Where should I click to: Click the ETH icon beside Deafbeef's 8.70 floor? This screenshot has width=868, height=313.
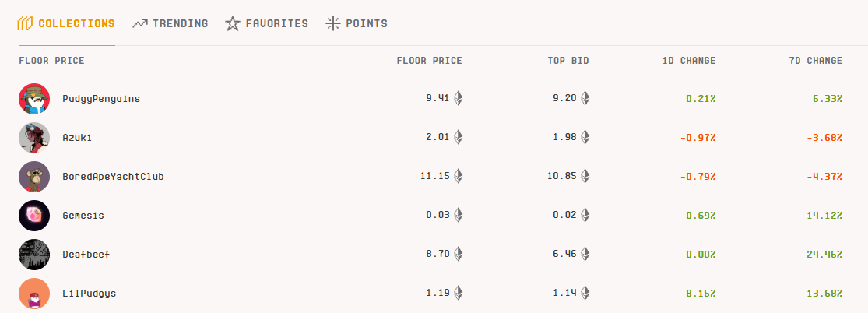[x=458, y=255]
